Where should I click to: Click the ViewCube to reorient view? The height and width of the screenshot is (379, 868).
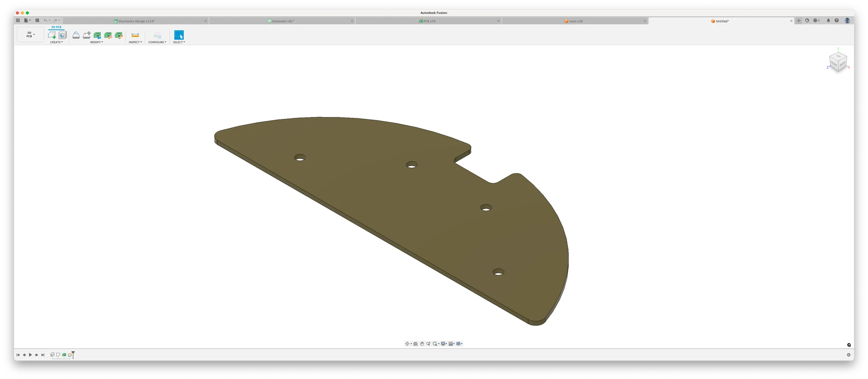[x=838, y=62]
